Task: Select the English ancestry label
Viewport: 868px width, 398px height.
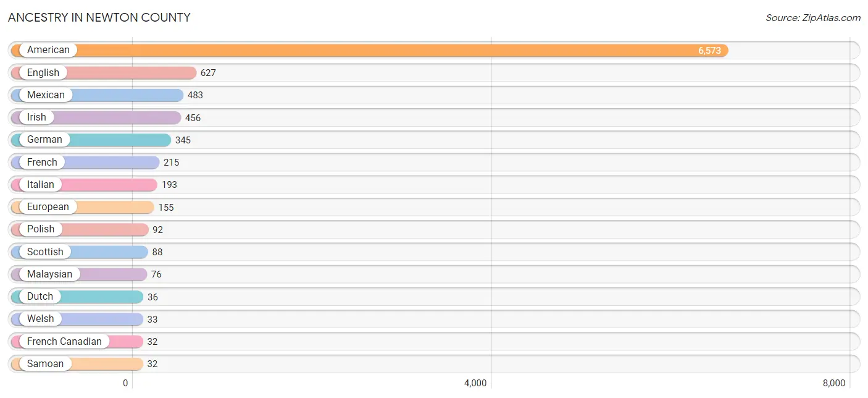Action: (x=43, y=72)
